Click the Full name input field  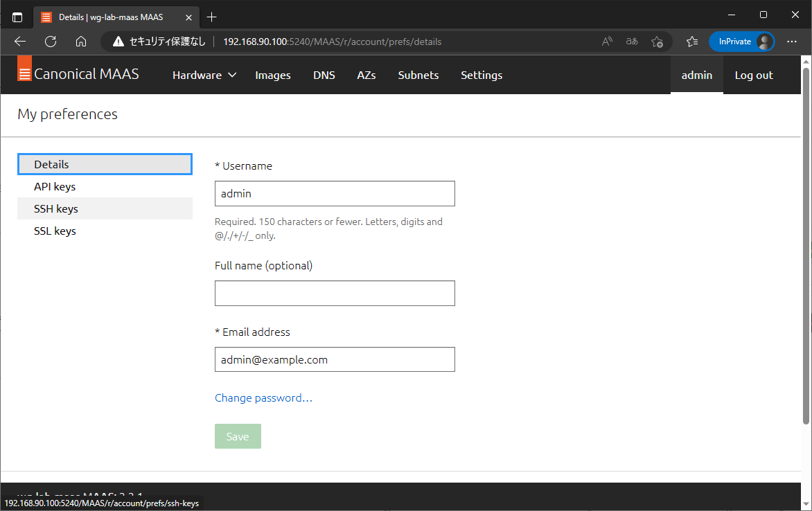coord(335,293)
